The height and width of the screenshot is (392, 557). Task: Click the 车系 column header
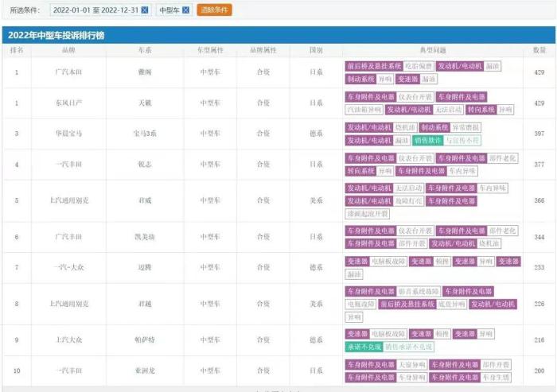[145, 50]
